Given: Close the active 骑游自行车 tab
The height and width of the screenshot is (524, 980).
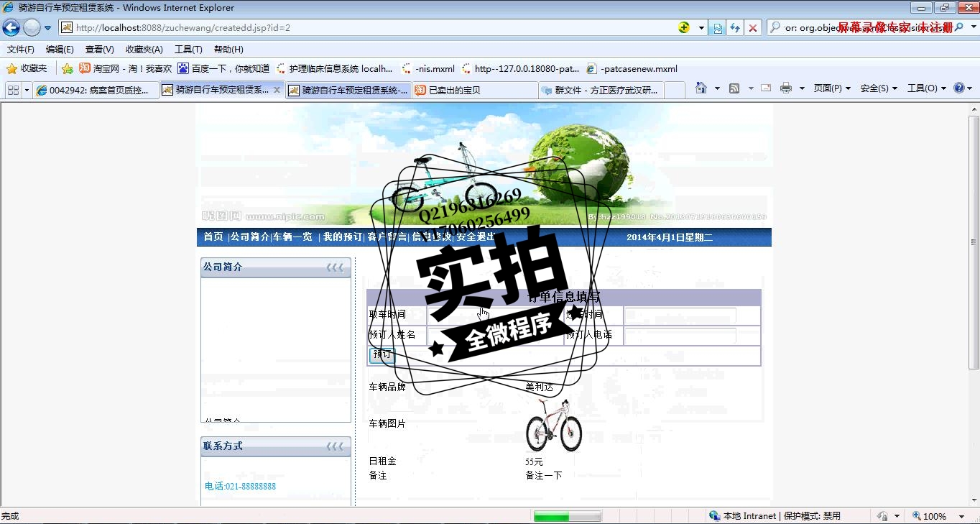Looking at the screenshot, I should point(277,90).
